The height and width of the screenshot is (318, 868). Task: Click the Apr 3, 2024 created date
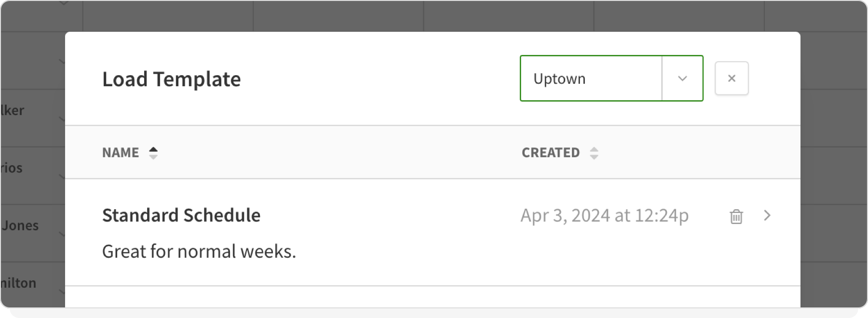tap(604, 215)
